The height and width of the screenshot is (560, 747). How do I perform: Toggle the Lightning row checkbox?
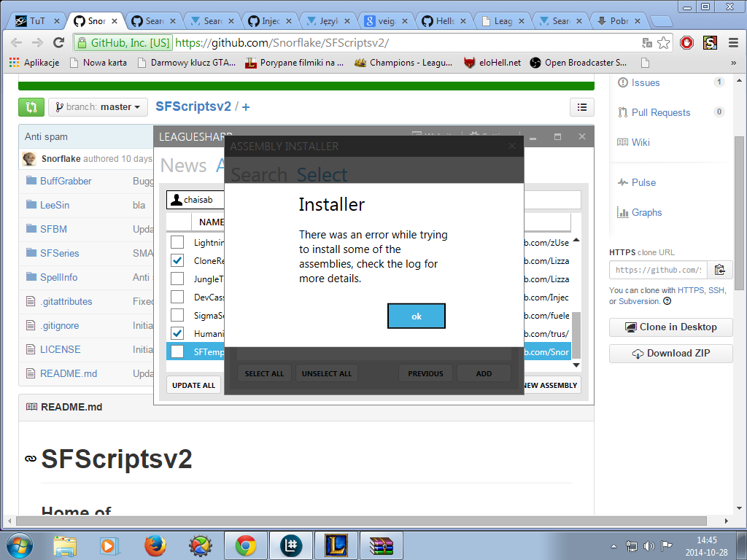[177, 242]
